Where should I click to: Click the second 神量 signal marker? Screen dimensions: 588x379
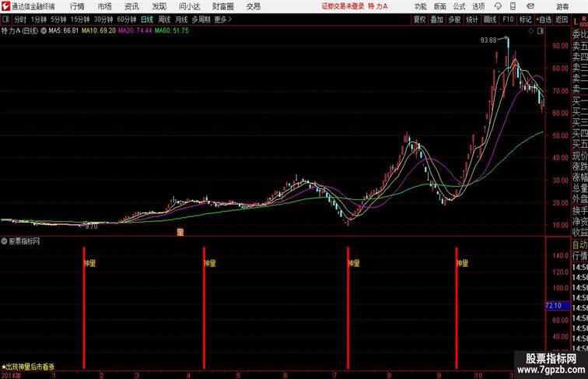(x=210, y=263)
